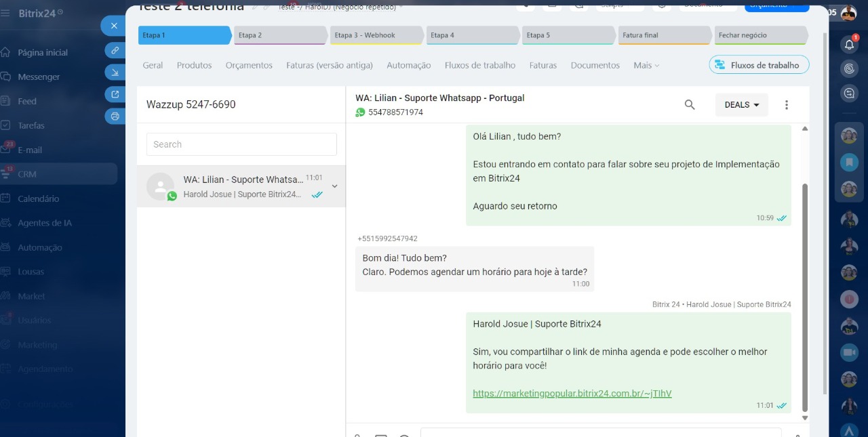Open the hamburger menu beside Bitrix24

click(x=6, y=13)
